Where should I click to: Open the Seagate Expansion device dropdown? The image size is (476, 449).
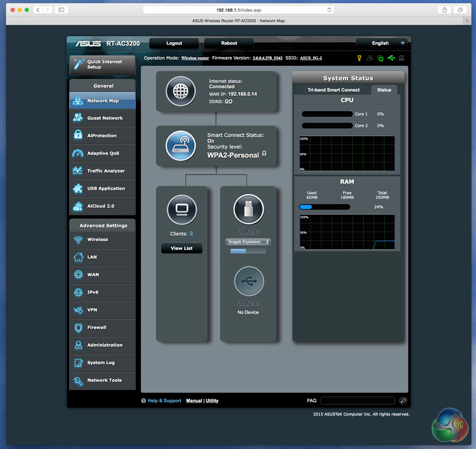[248, 242]
